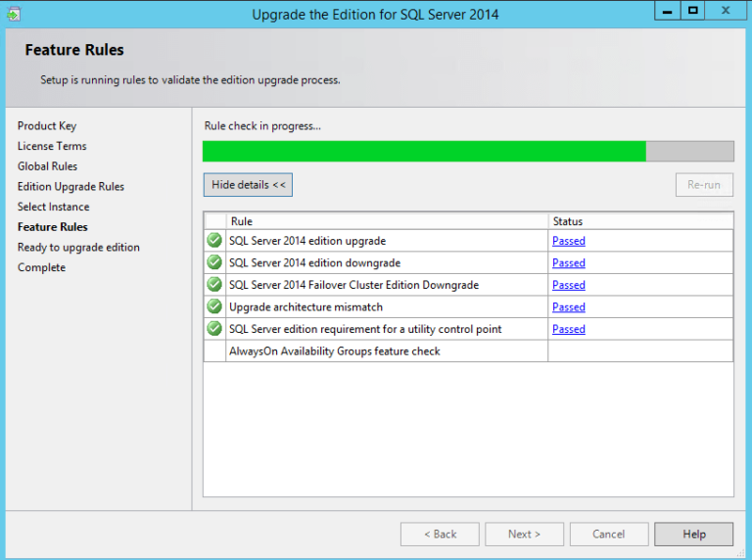This screenshot has width=752, height=560.
Task: Click the Back button
Action: pyautogui.click(x=440, y=535)
